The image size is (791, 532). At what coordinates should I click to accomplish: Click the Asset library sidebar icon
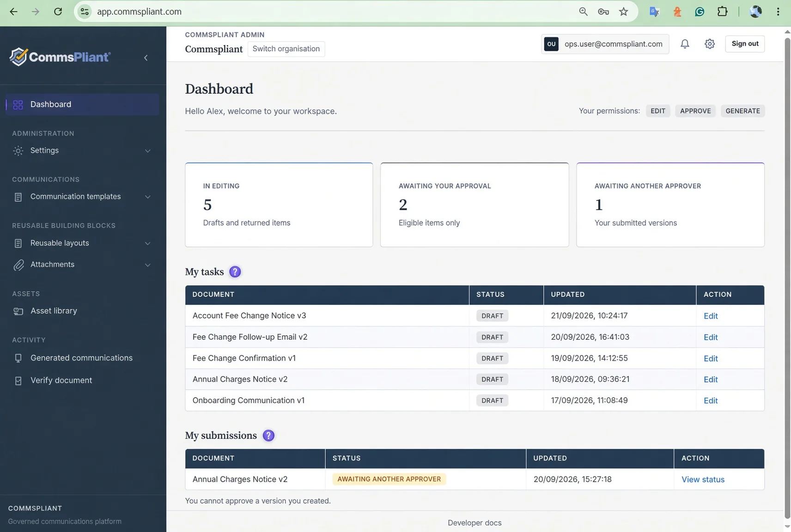18,311
